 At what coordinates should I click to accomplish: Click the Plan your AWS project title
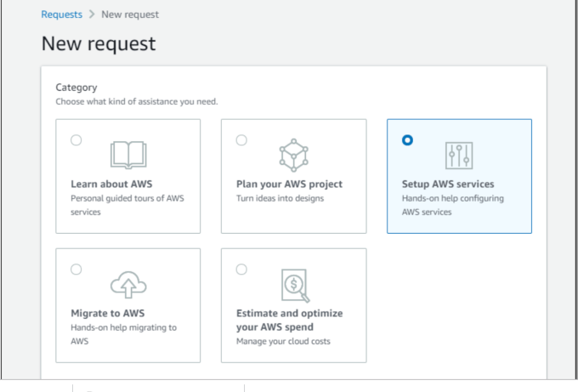point(289,184)
